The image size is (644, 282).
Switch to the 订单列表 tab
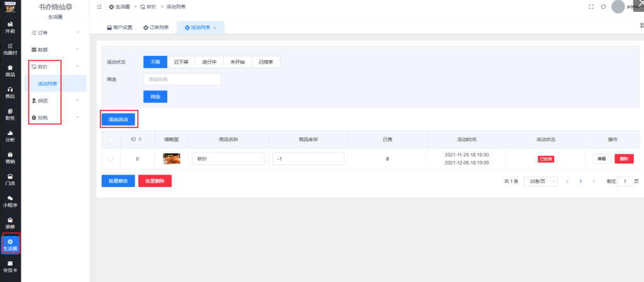157,28
